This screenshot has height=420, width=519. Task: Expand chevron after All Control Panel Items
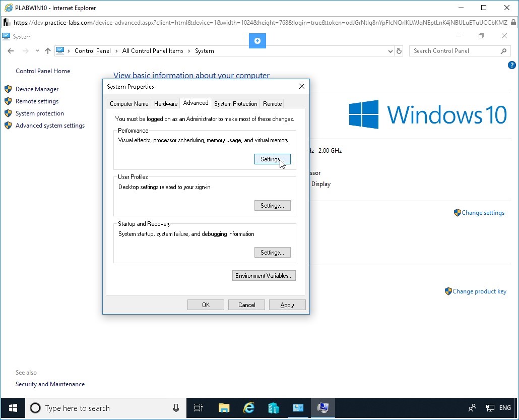point(189,51)
